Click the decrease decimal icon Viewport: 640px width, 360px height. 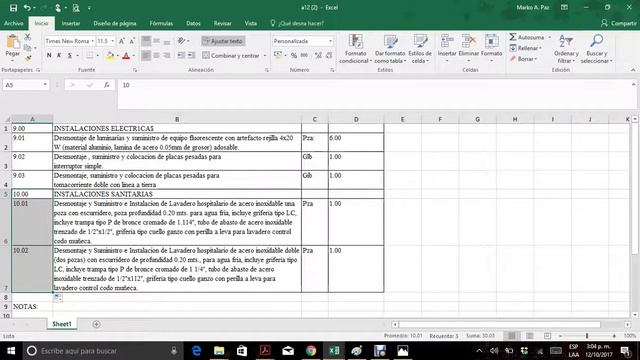click(x=329, y=56)
